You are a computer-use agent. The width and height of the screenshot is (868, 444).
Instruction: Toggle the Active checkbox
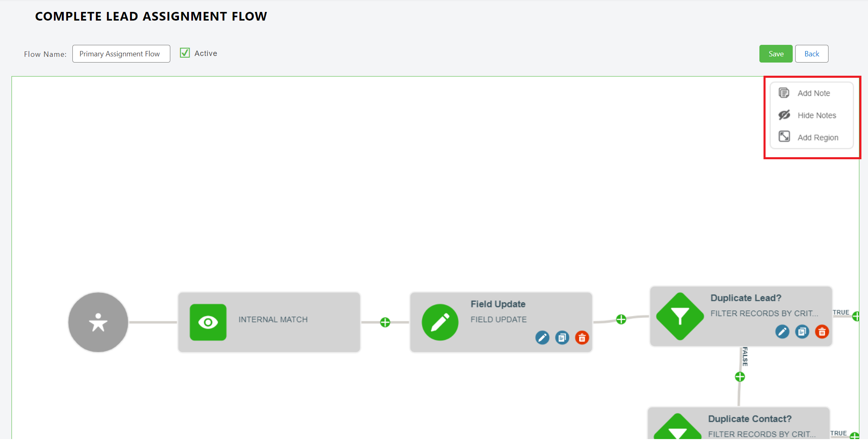(185, 53)
